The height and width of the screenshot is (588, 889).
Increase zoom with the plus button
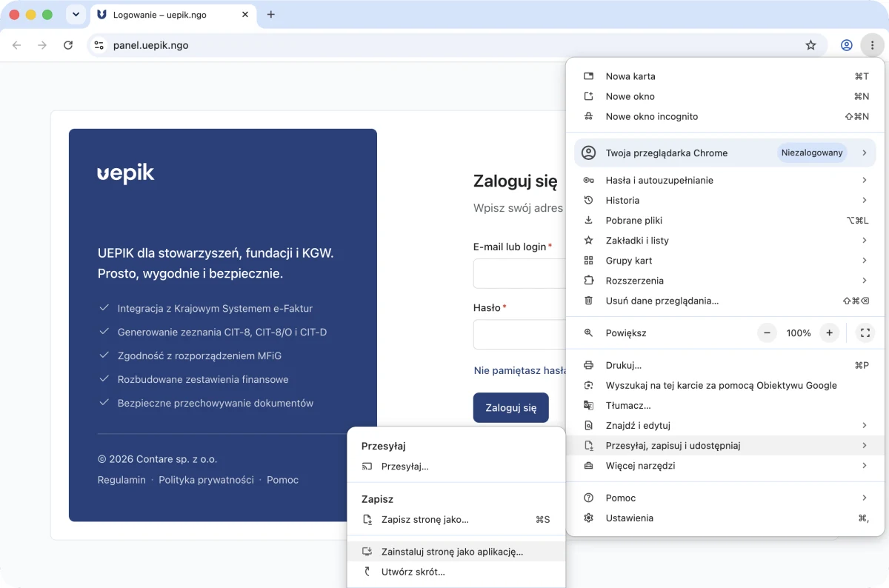tap(830, 333)
